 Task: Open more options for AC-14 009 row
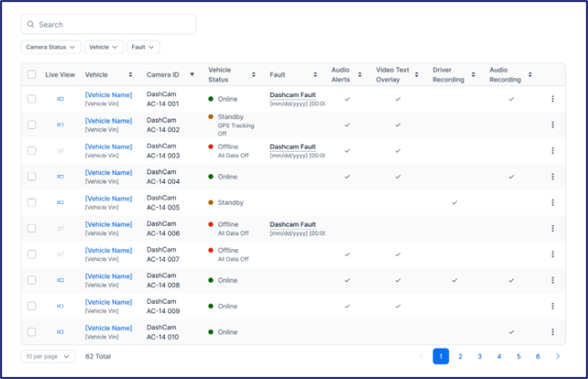(553, 306)
